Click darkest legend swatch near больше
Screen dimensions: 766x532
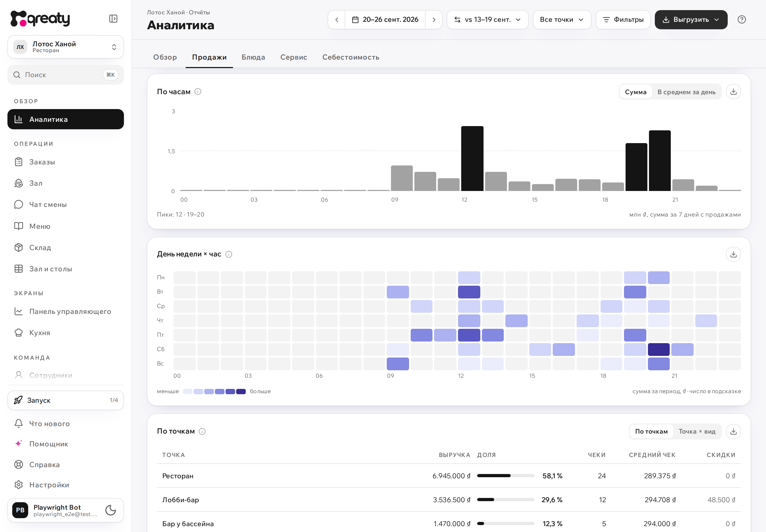[x=241, y=391]
